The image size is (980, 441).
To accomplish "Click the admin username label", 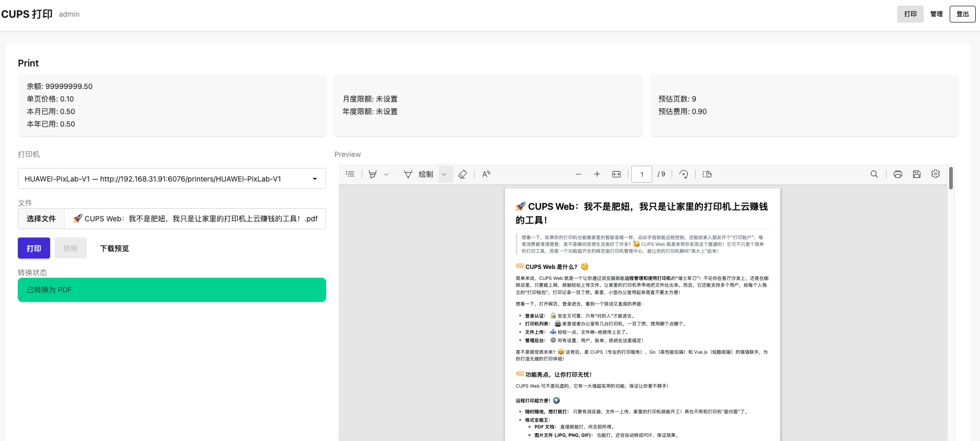I will click(x=69, y=14).
